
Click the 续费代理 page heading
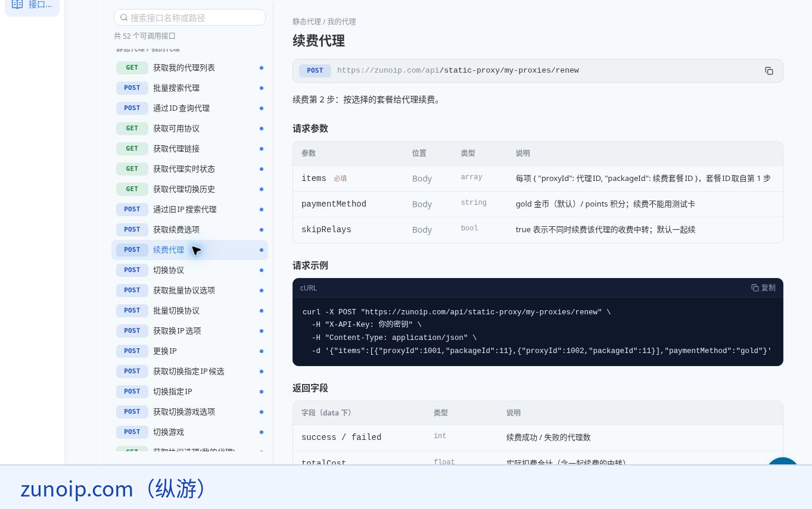click(319, 41)
